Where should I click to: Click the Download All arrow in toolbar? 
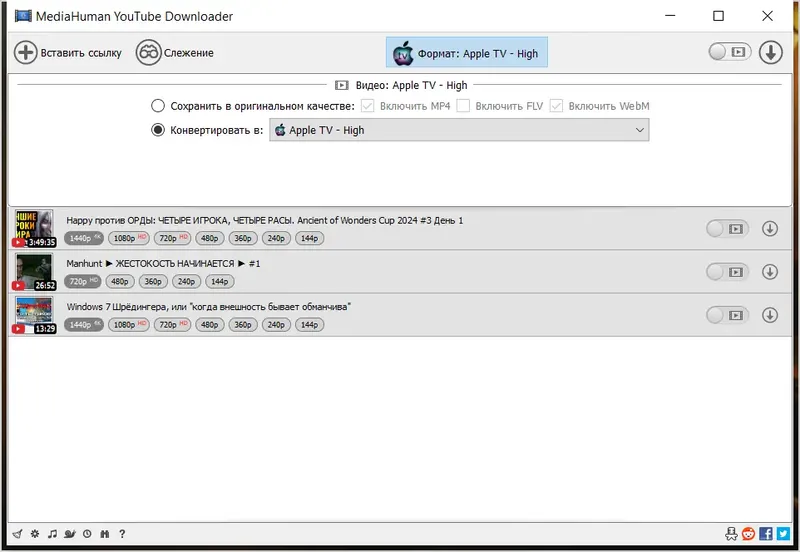coord(770,52)
